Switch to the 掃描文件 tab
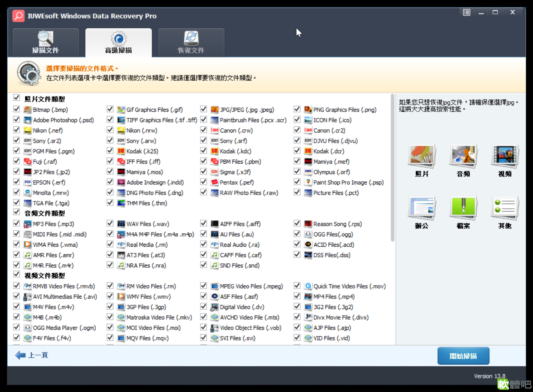 46,43
